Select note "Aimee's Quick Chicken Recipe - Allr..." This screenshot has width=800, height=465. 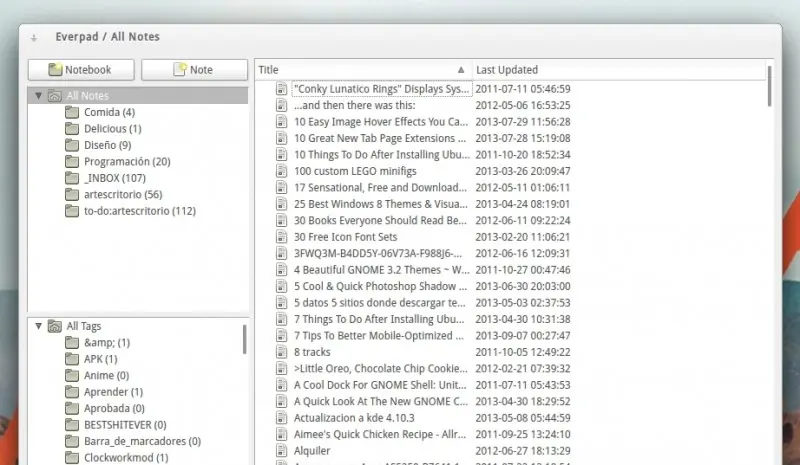(x=380, y=434)
